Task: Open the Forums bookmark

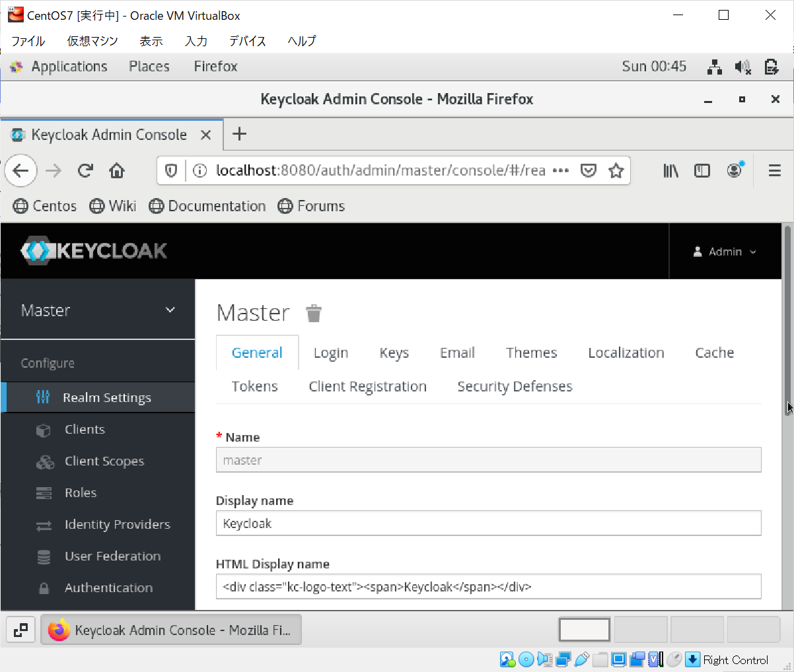Action: pyautogui.click(x=311, y=206)
